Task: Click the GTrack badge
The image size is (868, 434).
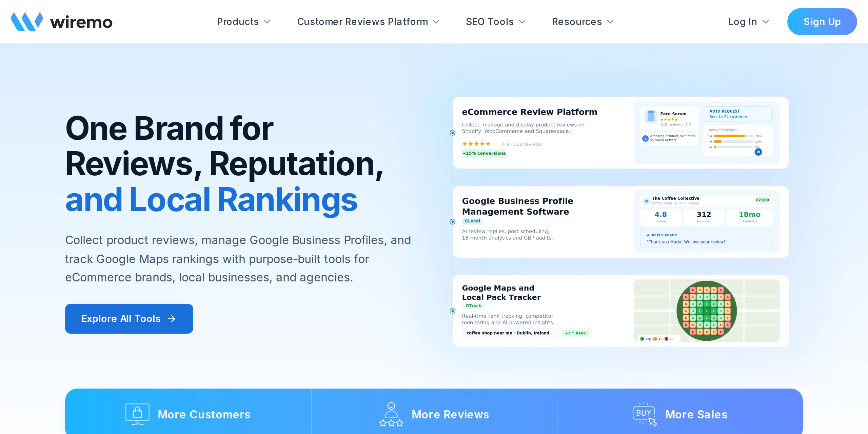Action: (x=473, y=305)
